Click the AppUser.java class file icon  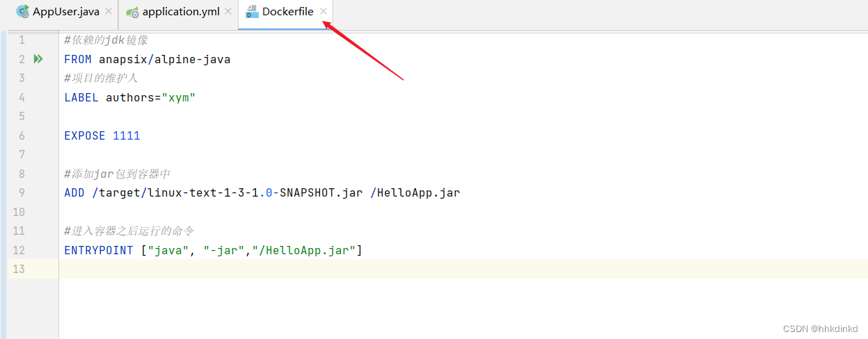pyautogui.click(x=23, y=12)
